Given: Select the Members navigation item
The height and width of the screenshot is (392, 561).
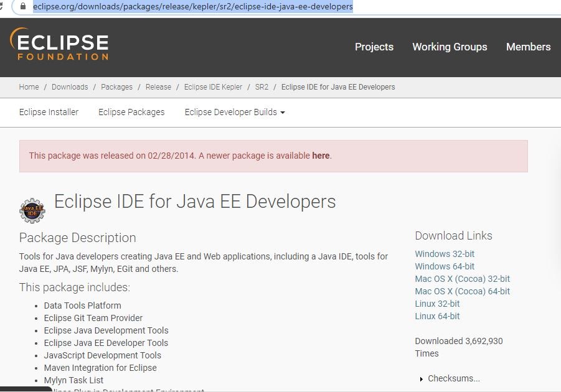Looking at the screenshot, I should pos(528,47).
